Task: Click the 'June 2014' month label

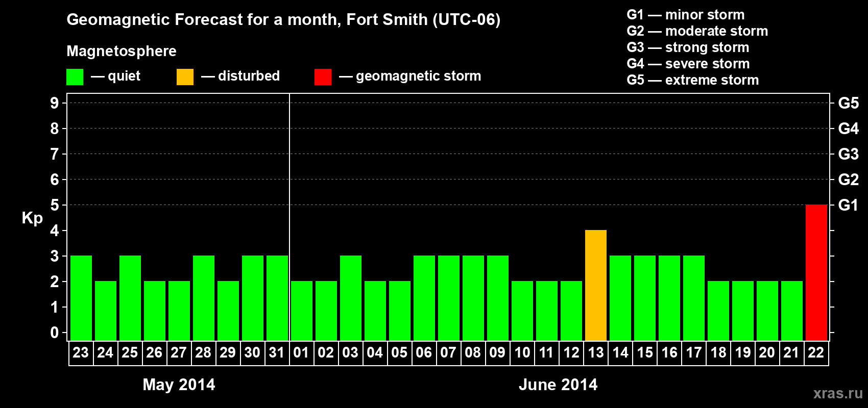Action: [558, 385]
